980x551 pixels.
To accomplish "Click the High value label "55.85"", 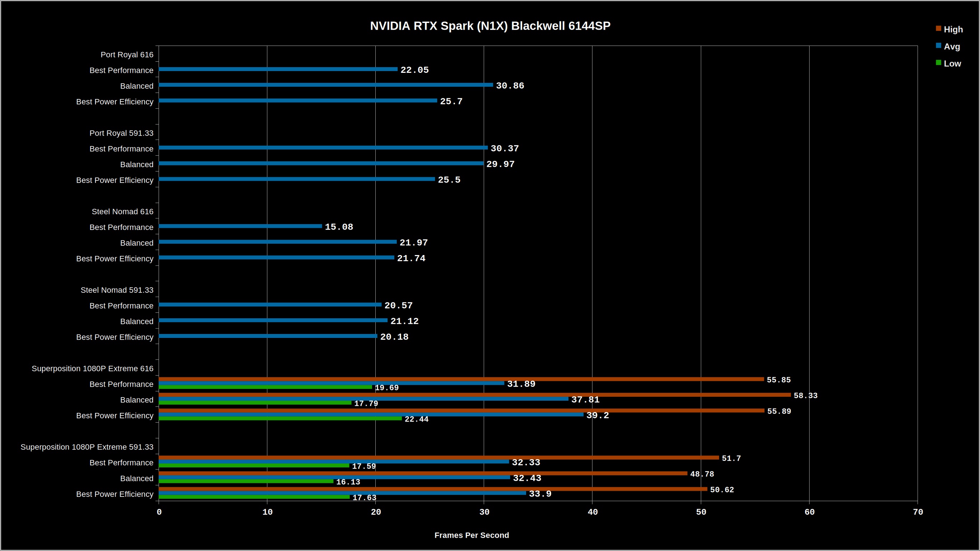I will pyautogui.click(x=779, y=380).
